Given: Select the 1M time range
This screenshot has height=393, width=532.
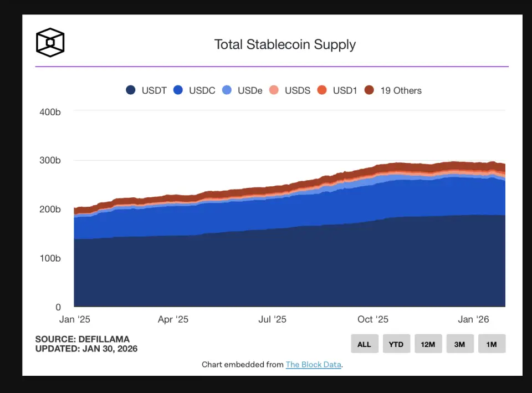Looking at the screenshot, I should 492,344.
